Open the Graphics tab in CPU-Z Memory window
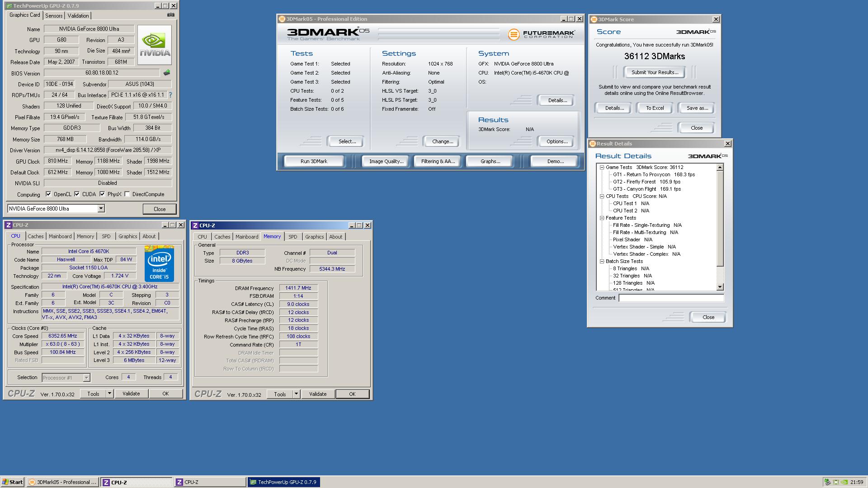868x488 pixels. click(x=315, y=237)
